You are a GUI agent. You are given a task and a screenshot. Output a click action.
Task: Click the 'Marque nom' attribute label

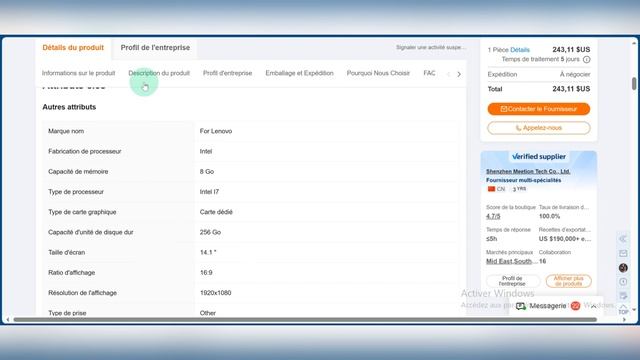[x=66, y=131]
